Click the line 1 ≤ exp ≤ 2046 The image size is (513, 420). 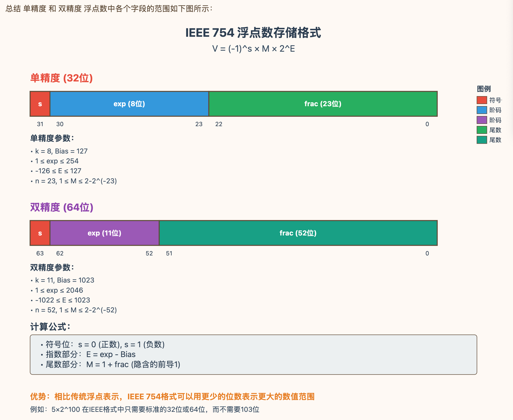[x=57, y=290]
